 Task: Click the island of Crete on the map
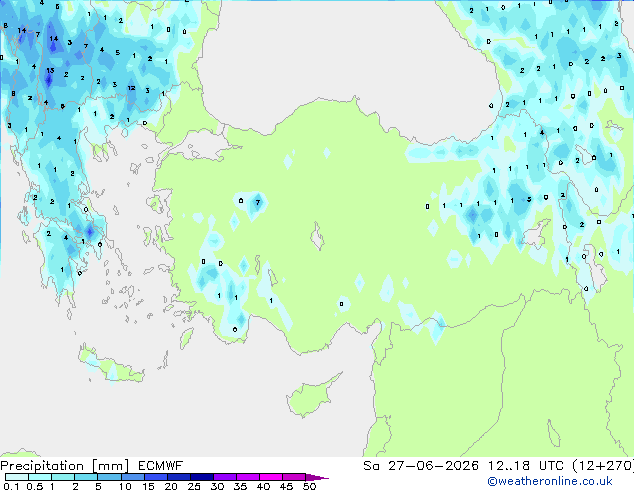click(x=110, y=365)
